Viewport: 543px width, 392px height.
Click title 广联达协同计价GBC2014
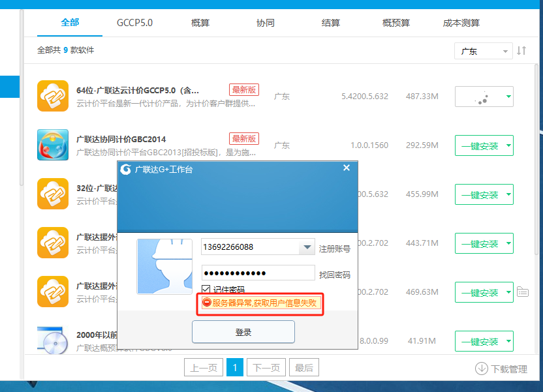121,139
